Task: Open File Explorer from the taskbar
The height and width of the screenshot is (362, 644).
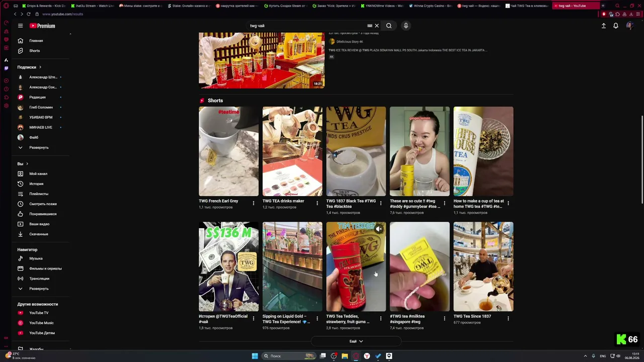Action: 345,356
